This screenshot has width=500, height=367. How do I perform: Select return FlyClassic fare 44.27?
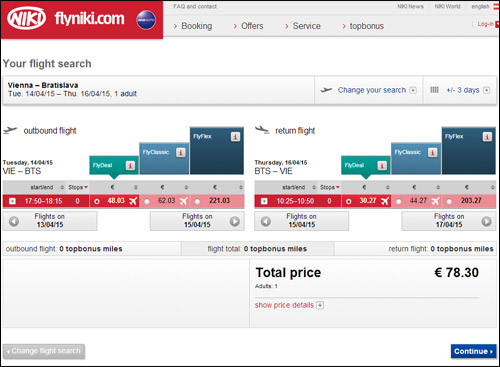pyautogui.click(x=399, y=201)
